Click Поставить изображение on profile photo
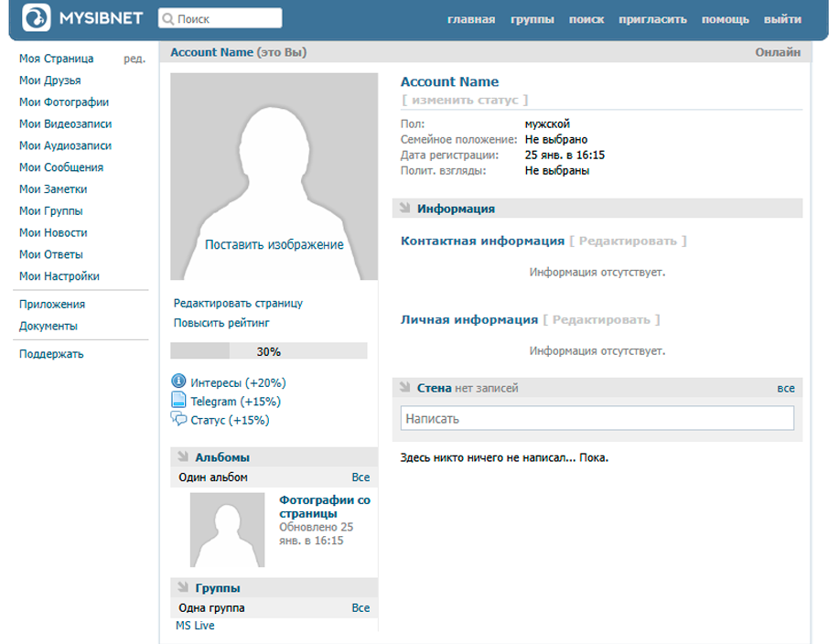839x644 pixels. point(274,245)
